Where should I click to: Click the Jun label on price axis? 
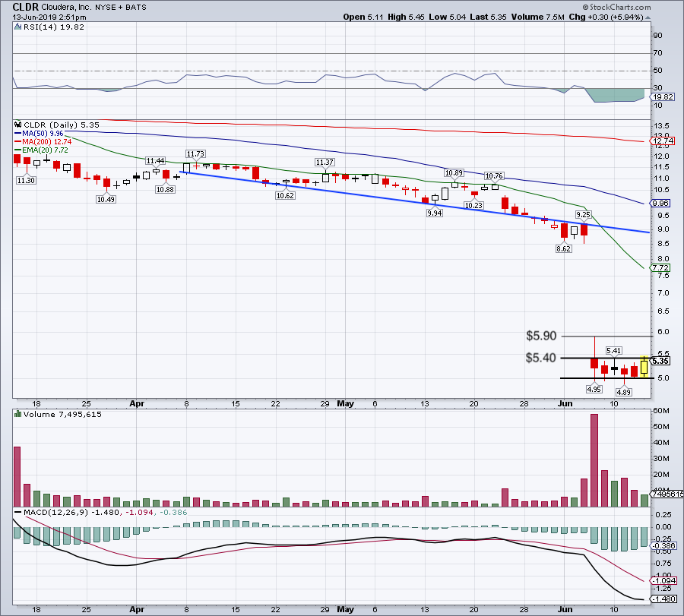click(565, 403)
